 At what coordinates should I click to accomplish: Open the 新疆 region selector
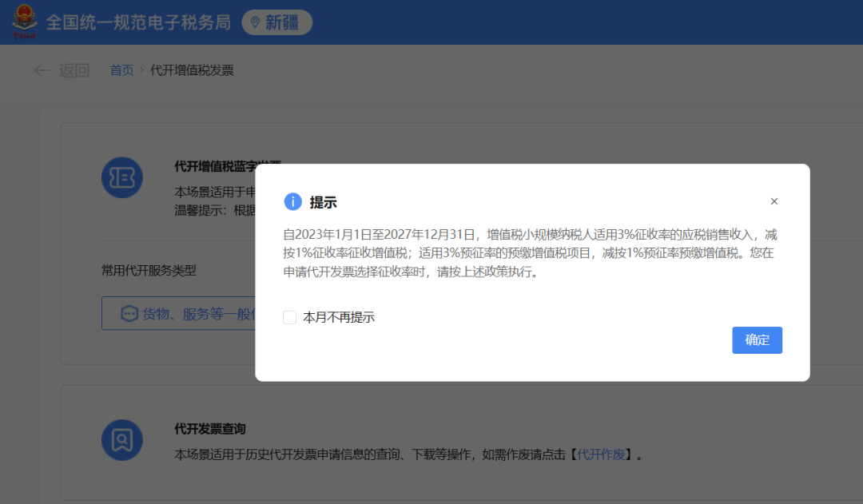point(276,22)
